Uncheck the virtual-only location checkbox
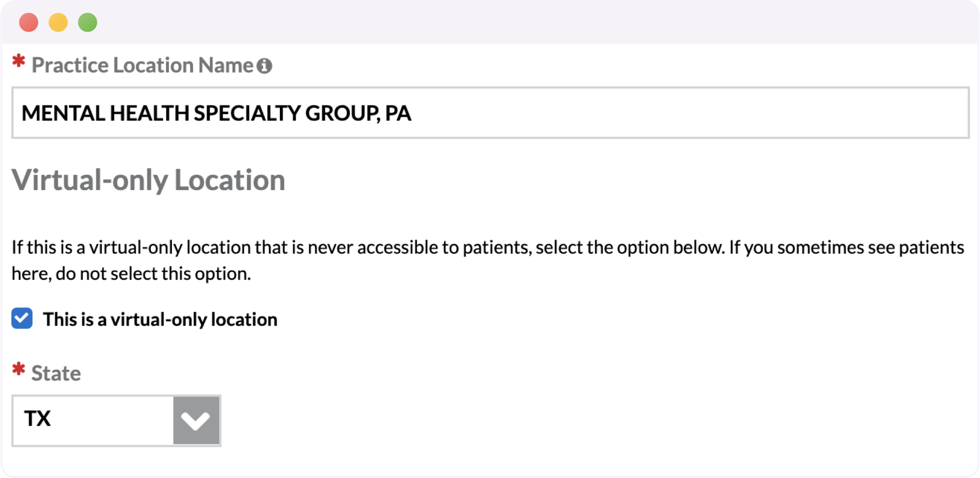The width and height of the screenshot is (980, 478). point(22,319)
